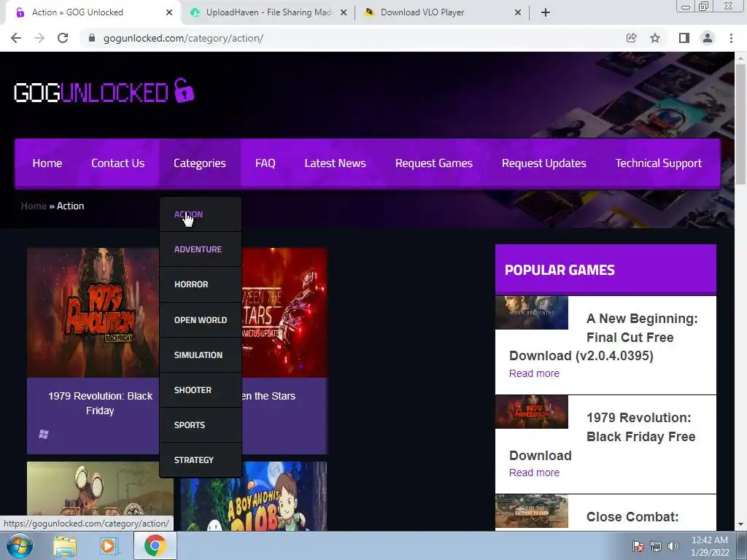Switch to the UploadHaven - File Sharing tab

click(x=268, y=12)
